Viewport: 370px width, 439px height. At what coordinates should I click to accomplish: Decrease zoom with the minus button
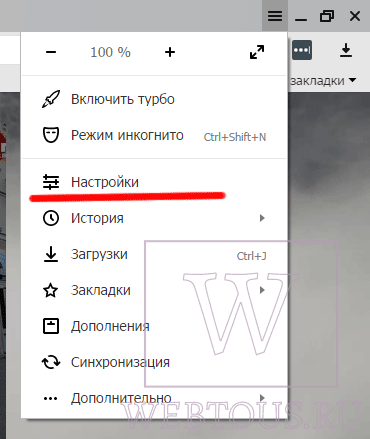(x=51, y=52)
